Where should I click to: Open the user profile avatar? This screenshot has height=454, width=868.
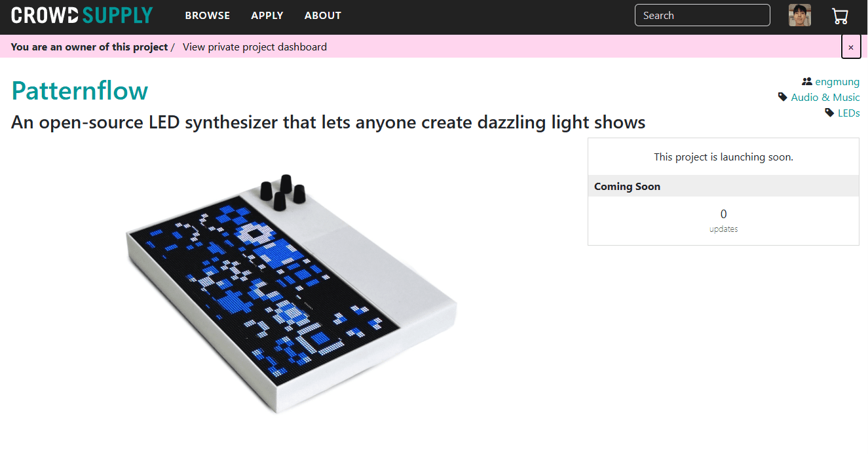(800, 15)
